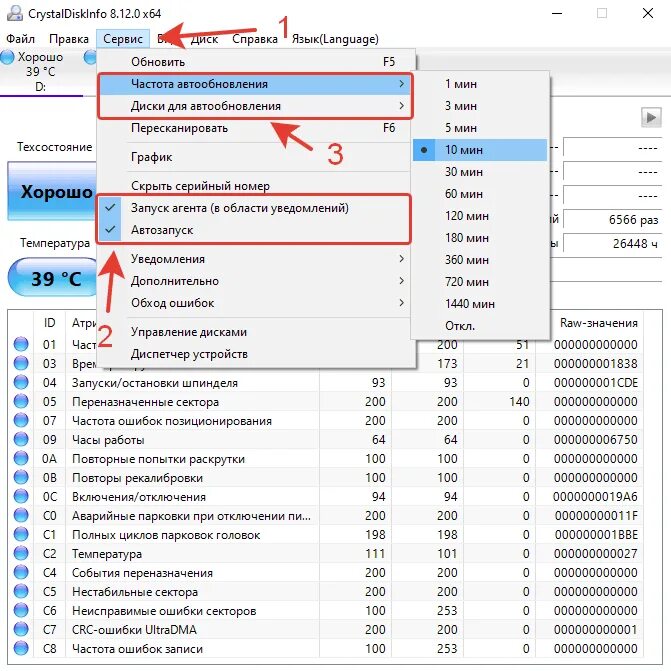The width and height of the screenshot is (671, 671).
Task: Click status circle for attribute 03
Action: click(21, 363)
